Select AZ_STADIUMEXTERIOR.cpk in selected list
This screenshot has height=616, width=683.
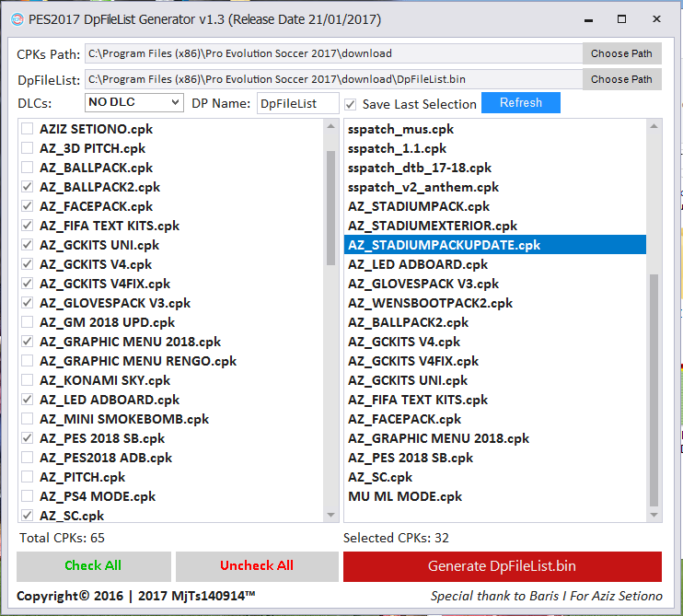495,226
